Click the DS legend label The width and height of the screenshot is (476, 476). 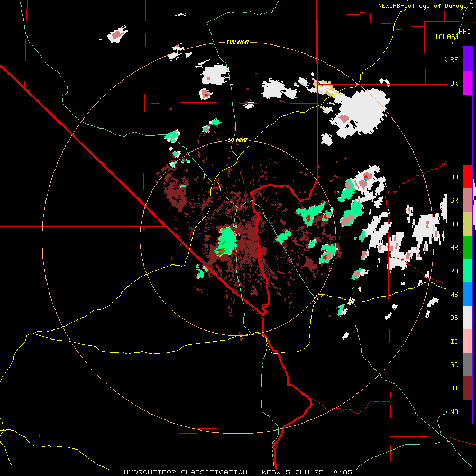click(454, 317)
